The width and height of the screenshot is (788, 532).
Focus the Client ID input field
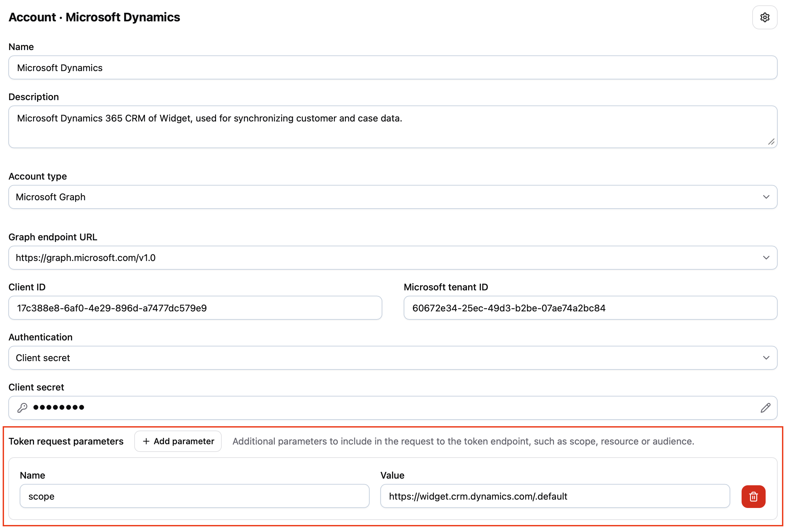[195, 308]
